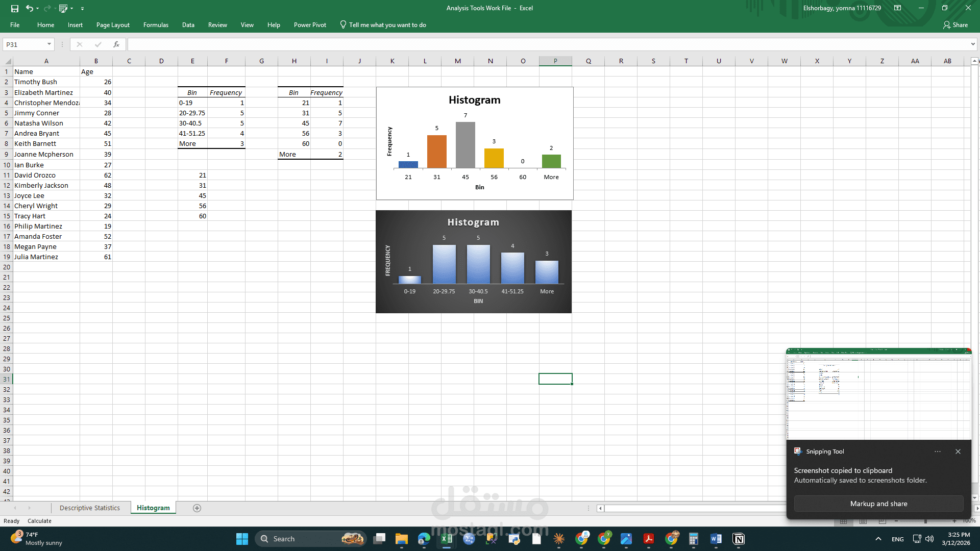Viewport: 980px width, 551px height.
Task: Click the Share button in ribbon
Action: point(955,24)
